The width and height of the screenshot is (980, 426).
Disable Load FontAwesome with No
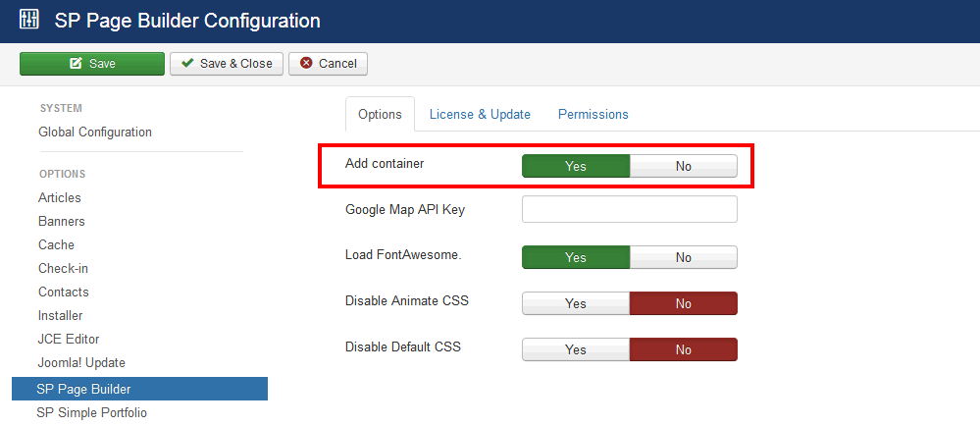click(683, 257)
